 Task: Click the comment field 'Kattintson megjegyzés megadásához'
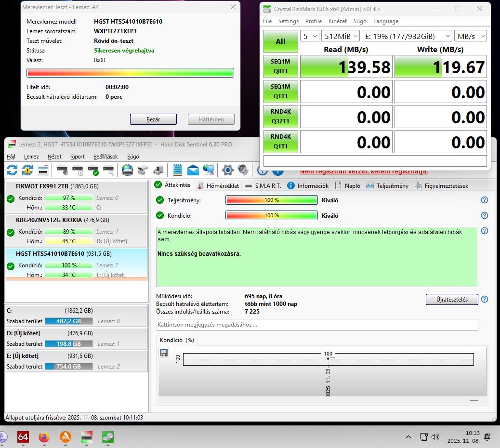point(317,325)
